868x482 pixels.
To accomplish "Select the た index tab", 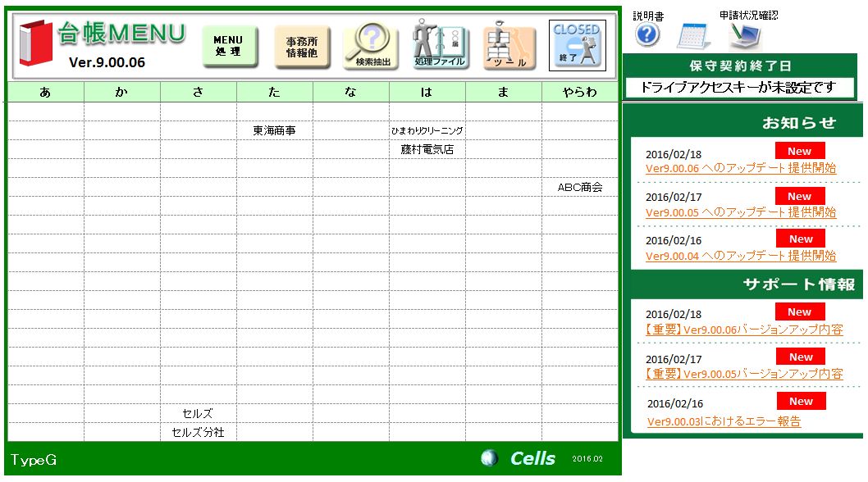I will (275, 93).
